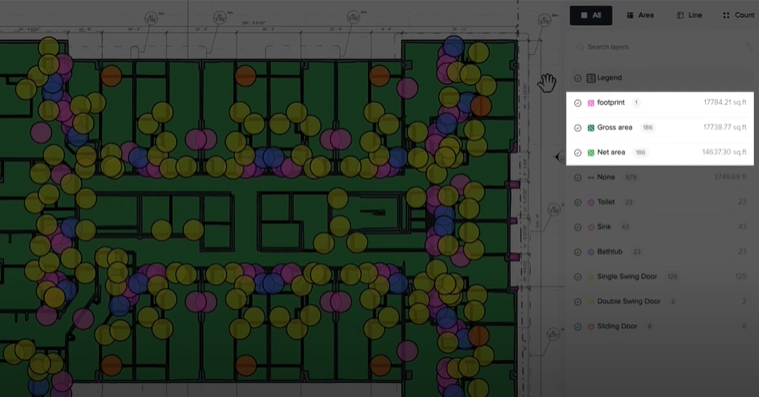Select the Double Swing Door layer name
The image size is (759, 397).
(629, 301)
